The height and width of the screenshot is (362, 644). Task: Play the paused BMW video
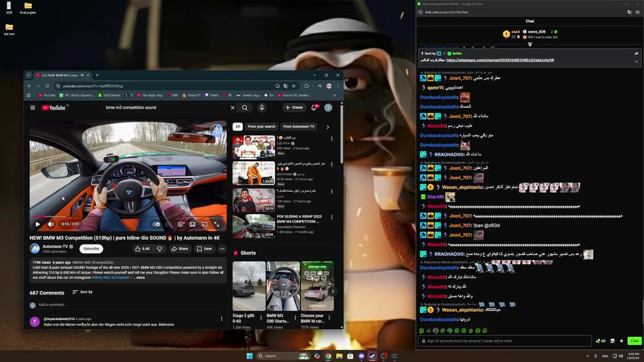[x=37, y=224]
